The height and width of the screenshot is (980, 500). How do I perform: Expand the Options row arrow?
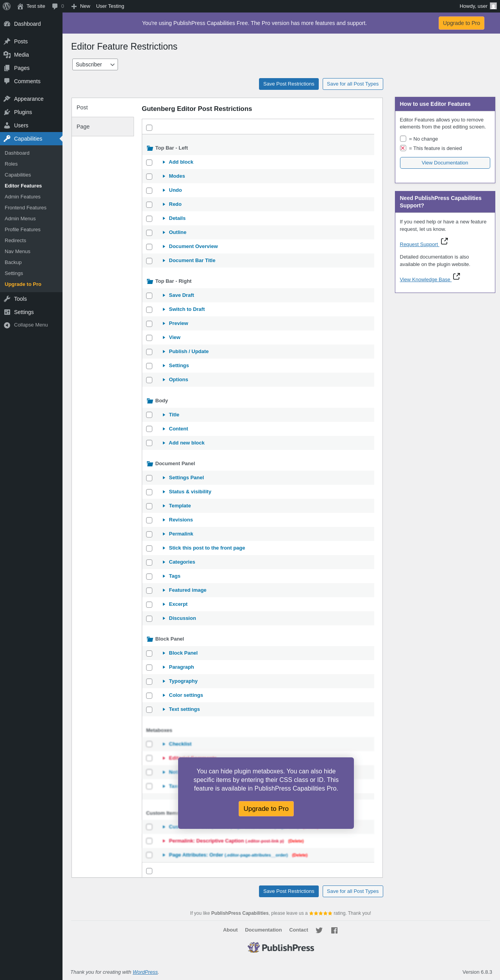pyautogui.click(x=164, y=380)
